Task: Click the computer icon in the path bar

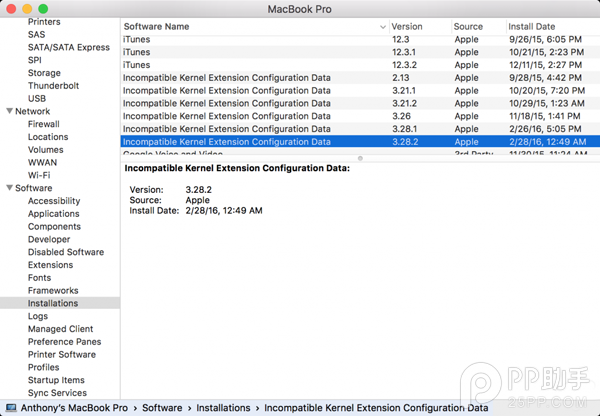Action: [x=11, y=408]
